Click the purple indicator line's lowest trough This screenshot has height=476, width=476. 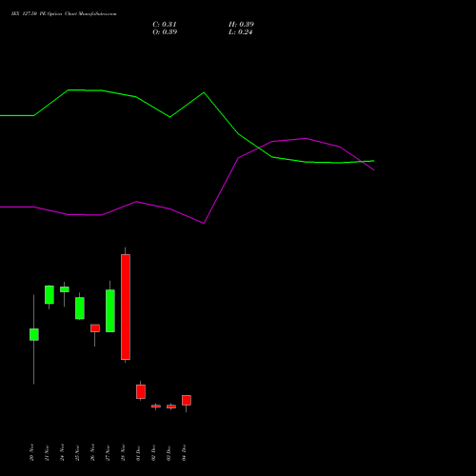tap(204, 224)
